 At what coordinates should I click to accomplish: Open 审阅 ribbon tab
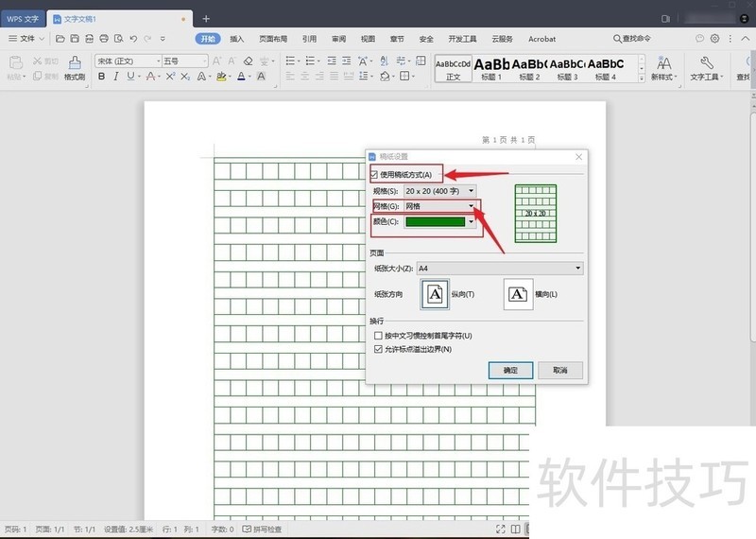click(338, 39)
